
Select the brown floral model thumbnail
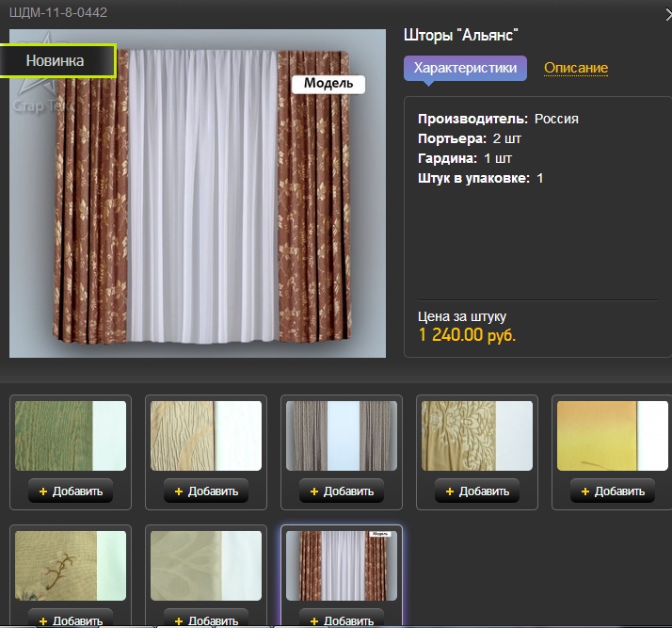tap(342, 566)
